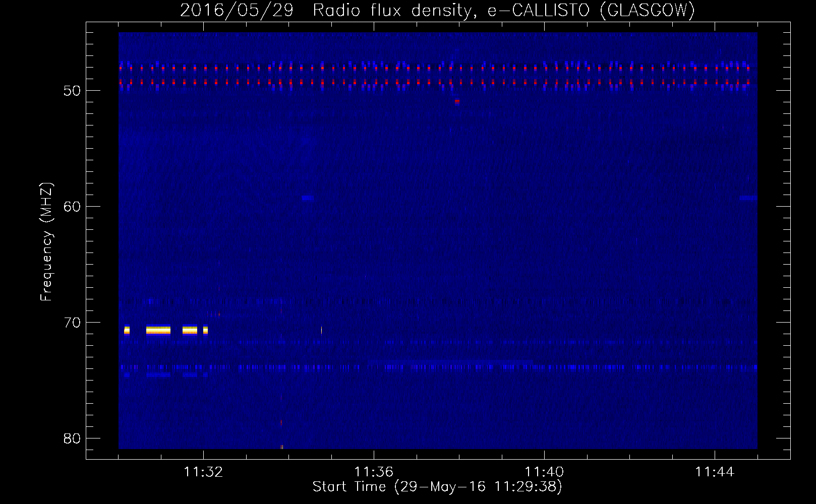
Task: Click the 'Start Time (29-May-16 11:29:38)' label
Action: click(437, 487)
